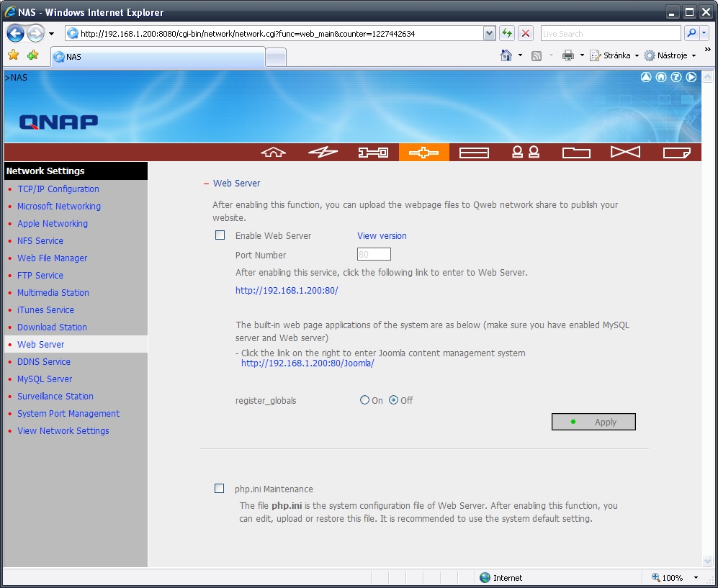
Task: Enable Web Server checkbox
Action: tap(220, 235)
